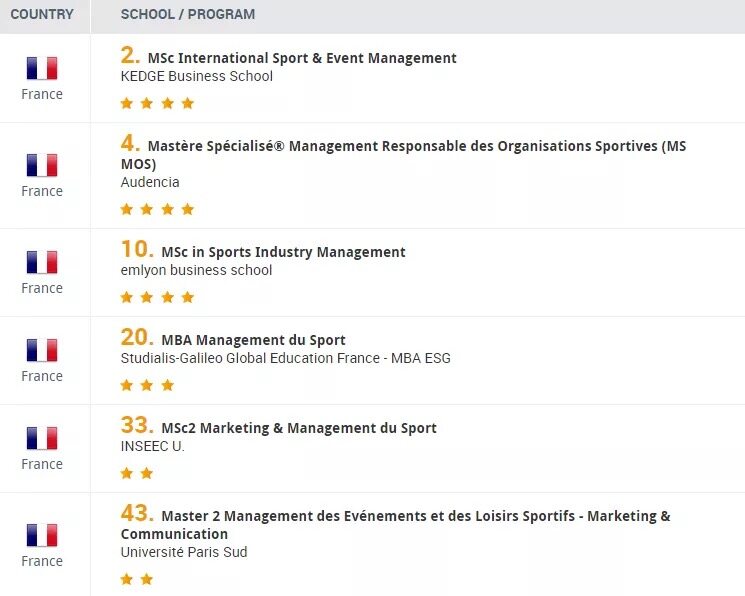
Task: Click the two-star rating under INSEEC U.
Action: [x=137, y=473]
